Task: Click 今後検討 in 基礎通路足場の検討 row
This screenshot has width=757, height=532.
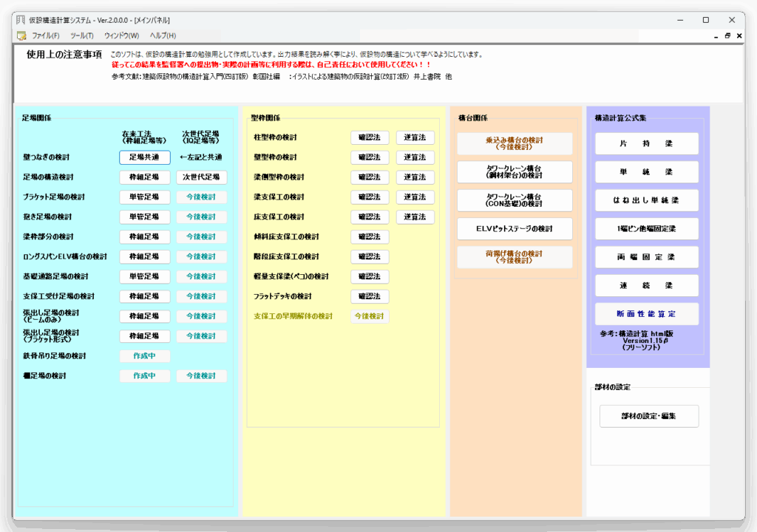Action: (201, 276)
